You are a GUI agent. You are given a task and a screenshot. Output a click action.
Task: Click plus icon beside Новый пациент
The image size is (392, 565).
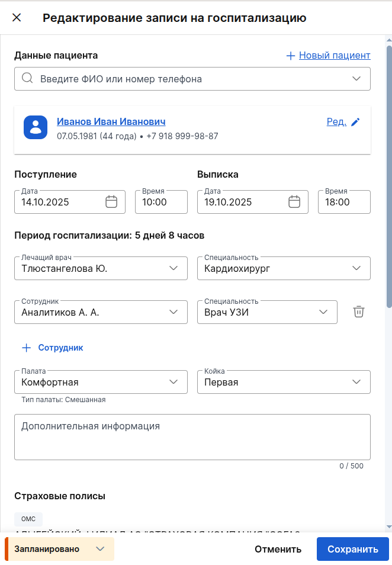(x=290, y=55)
